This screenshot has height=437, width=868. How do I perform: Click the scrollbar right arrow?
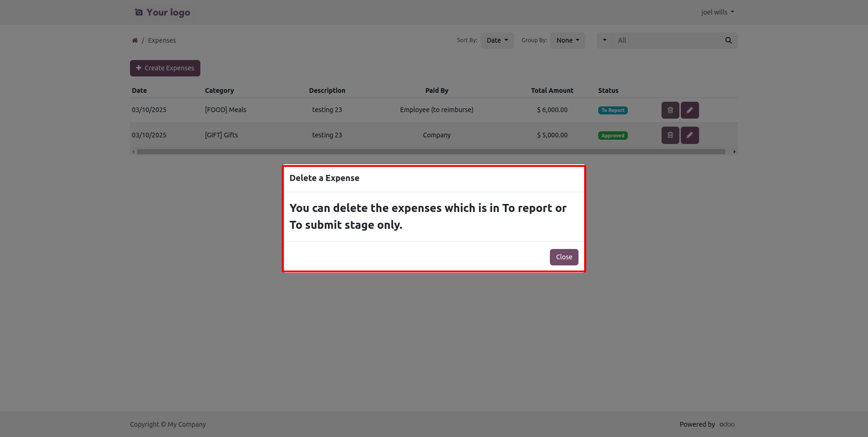(x=734, y=152)
